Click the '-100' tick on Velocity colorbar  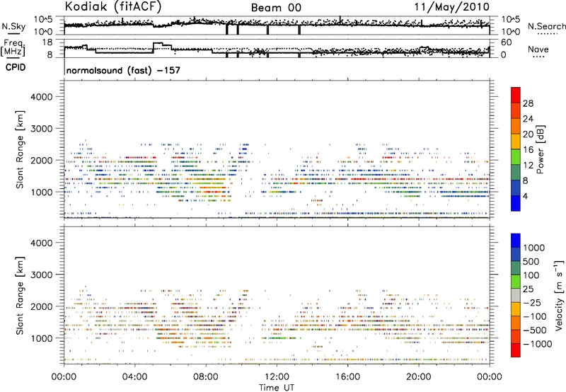[535, 316]
